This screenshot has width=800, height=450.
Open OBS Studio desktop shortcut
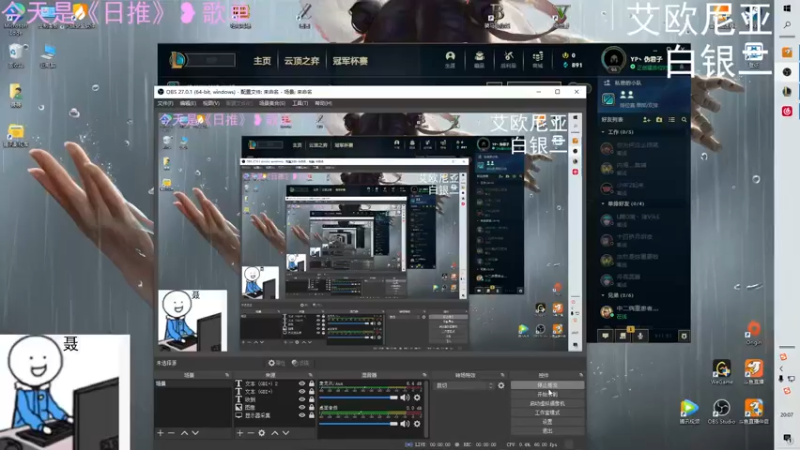coord(721,412)
